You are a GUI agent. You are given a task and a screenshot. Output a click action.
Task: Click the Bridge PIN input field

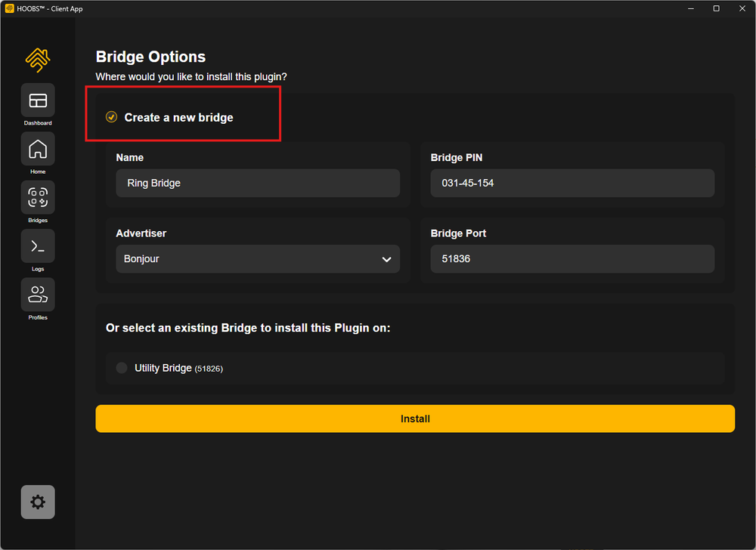(x=572, y=183)
